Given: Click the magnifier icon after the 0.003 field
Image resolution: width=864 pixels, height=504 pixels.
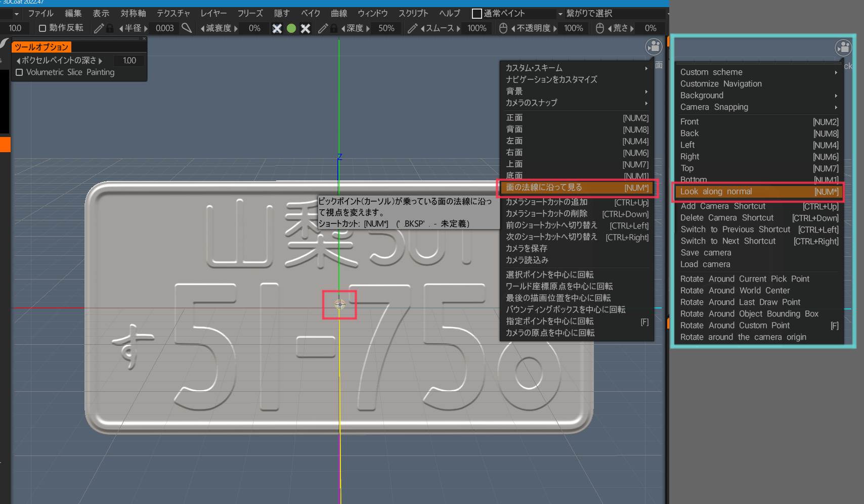Looking at the screenshot, I should tap(187, 28).
